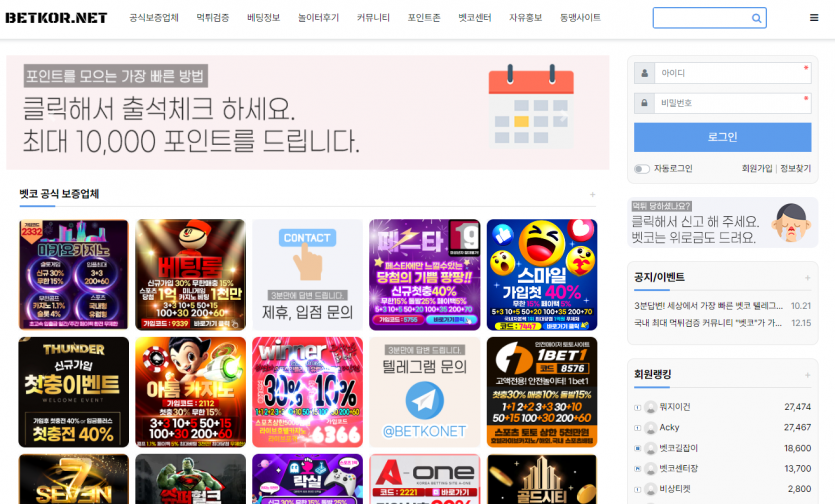Open the 포인트존 menu

pos(424,18)
